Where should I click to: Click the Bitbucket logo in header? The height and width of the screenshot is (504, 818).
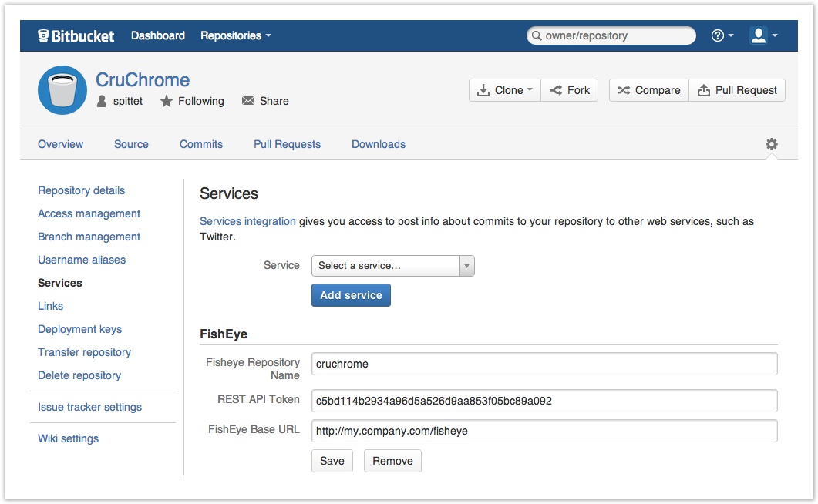point(76,35)
